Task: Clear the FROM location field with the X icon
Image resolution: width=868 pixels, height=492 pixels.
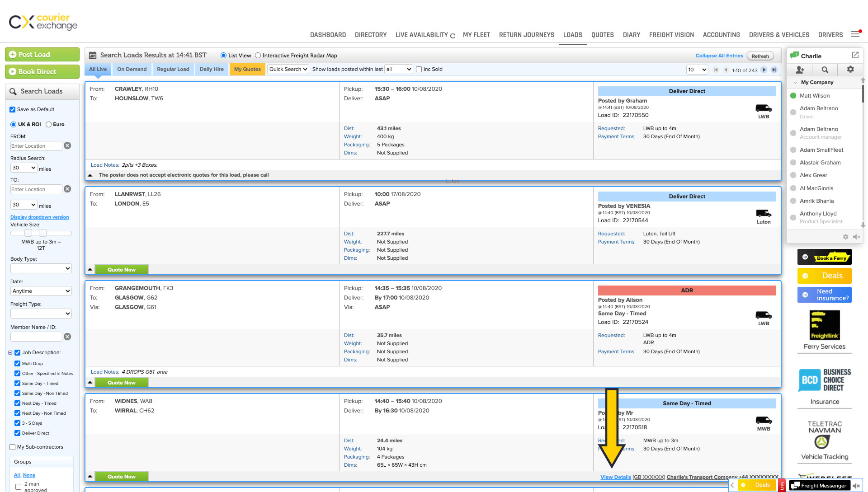Action: [67, 145]
